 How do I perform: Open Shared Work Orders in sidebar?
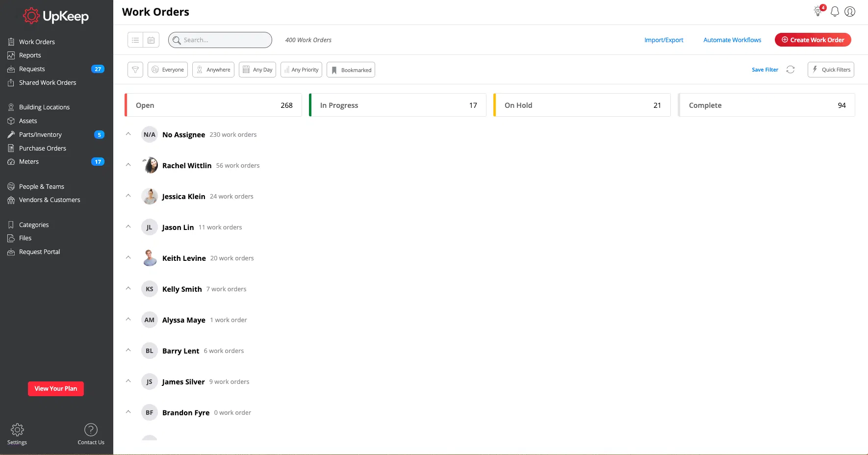pyautogui.click(x=42, y=83)
